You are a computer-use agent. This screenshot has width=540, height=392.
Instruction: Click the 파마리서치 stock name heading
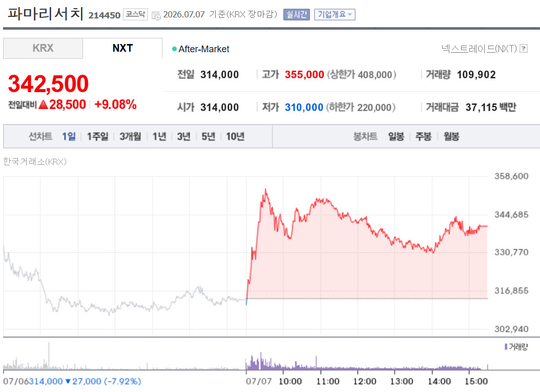click(x=46, y=14)
